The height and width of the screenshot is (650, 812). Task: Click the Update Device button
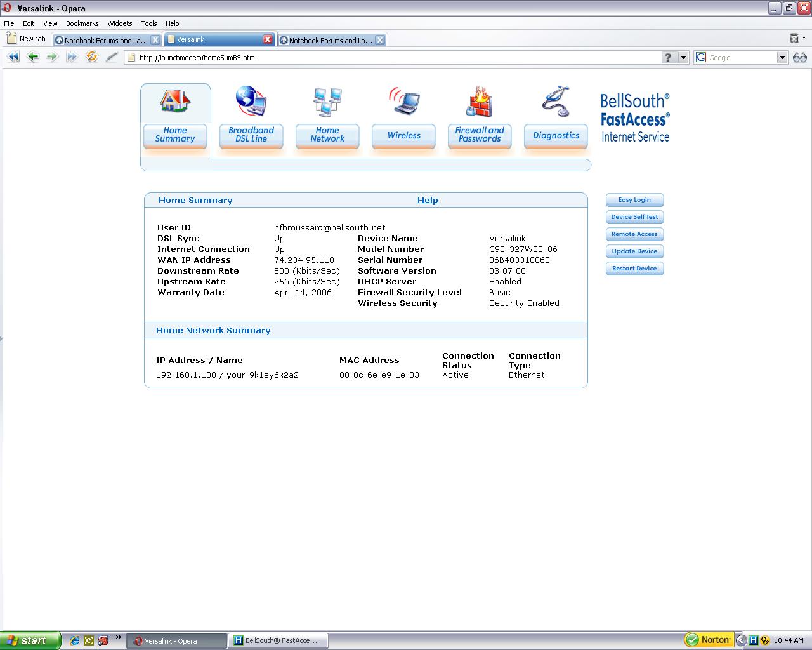(634, 251)
